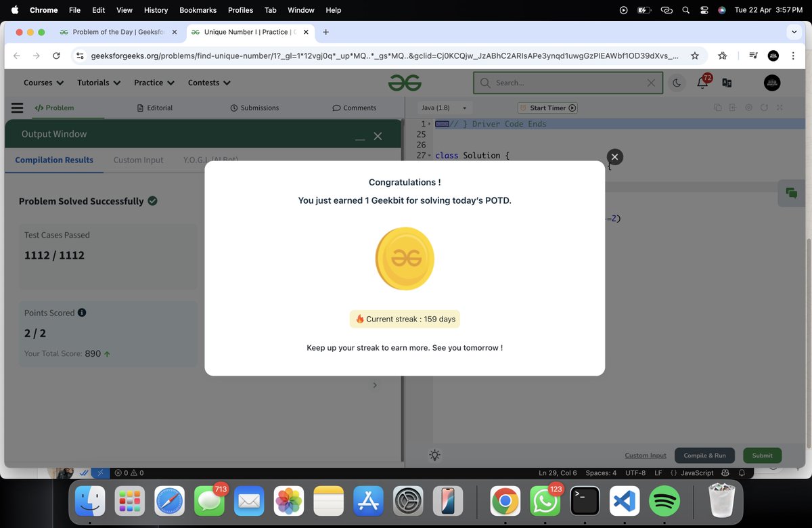Click the import code icon in editor toolbar
Viewport: 812px width, 528px height.
(733, 108)
